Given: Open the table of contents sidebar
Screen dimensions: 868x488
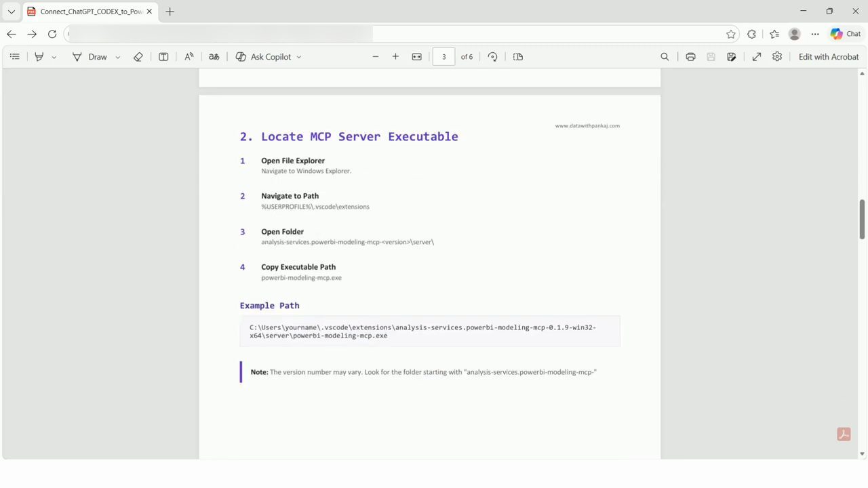Looking at the screenshot, I should coord(15,57).
